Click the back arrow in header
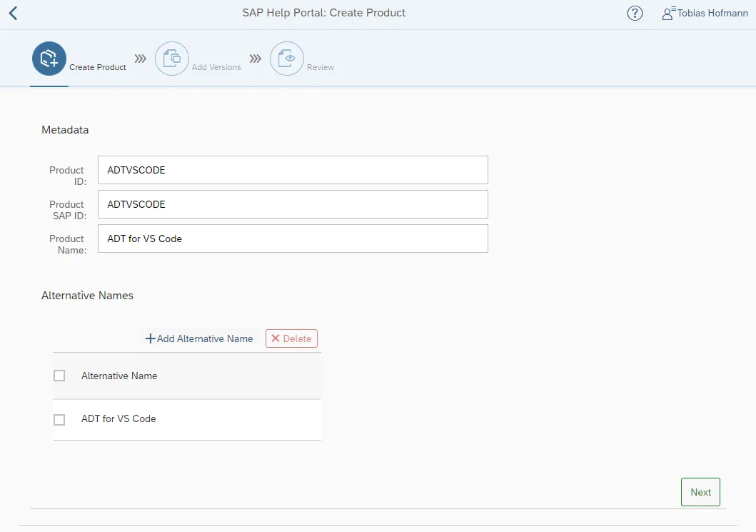This screenshot has height=532, width=756. [13, 13]
